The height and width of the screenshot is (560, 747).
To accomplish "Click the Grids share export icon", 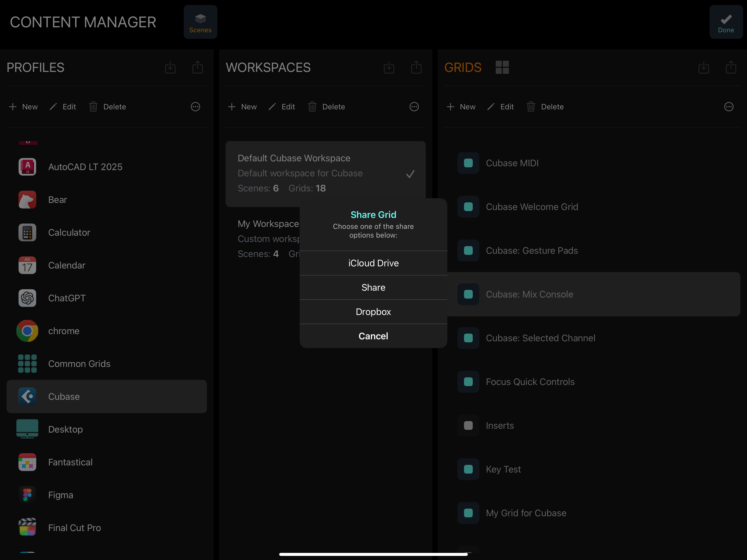I will (x=731, y=67).
